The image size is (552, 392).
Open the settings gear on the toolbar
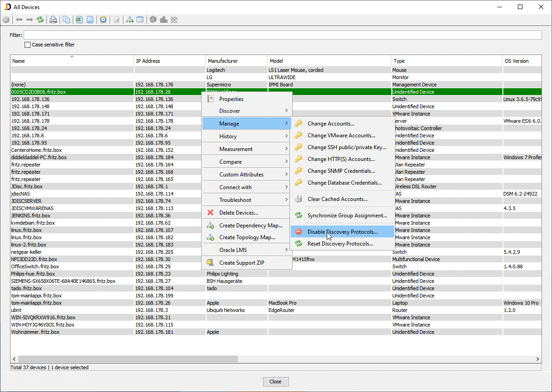(x=6, y=20)
